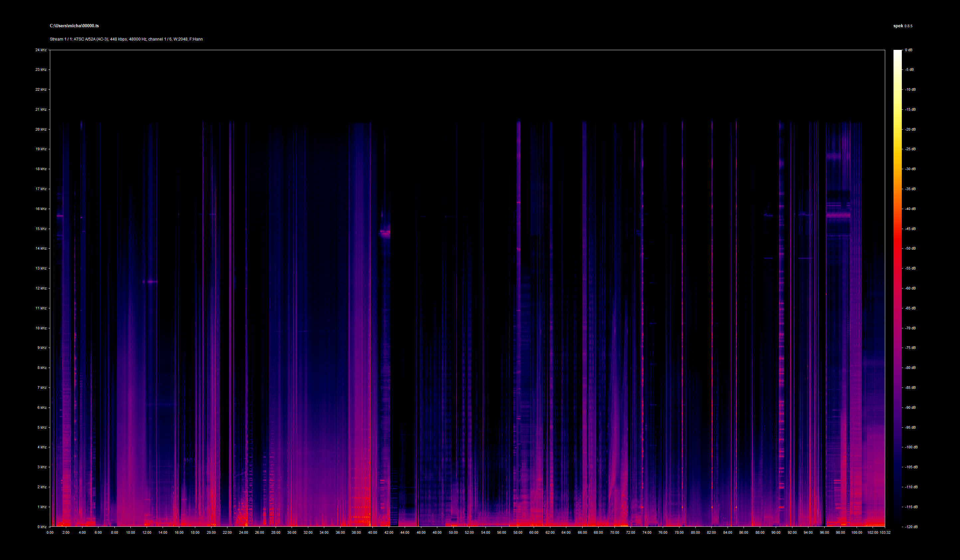Viewport: 960px width, 560px height.
Task: Click the 0:00 time axis marker
Action: coord(50,533)
